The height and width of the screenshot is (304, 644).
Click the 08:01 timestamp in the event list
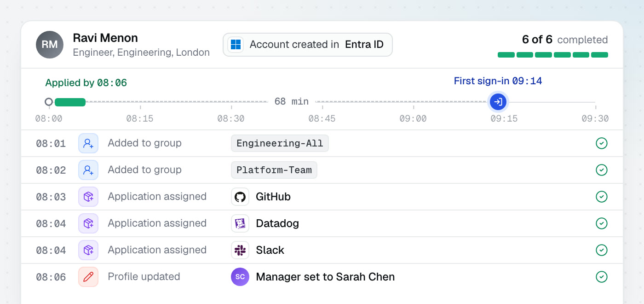coord(51,143)
